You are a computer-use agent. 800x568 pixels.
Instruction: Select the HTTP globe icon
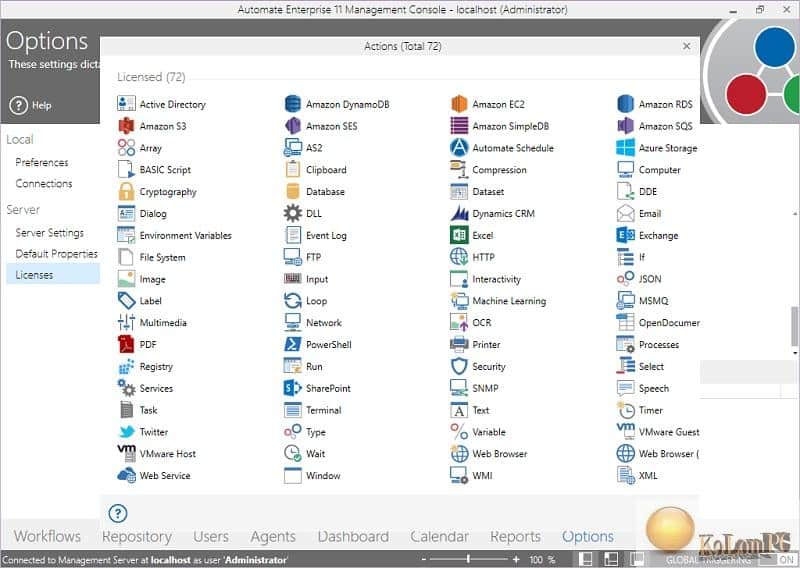point(459,257)
